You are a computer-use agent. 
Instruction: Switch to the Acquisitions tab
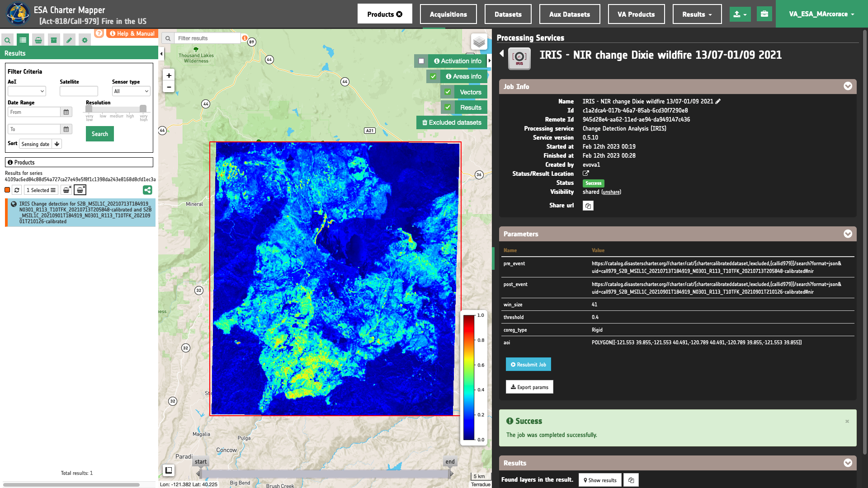pos(448,14)
